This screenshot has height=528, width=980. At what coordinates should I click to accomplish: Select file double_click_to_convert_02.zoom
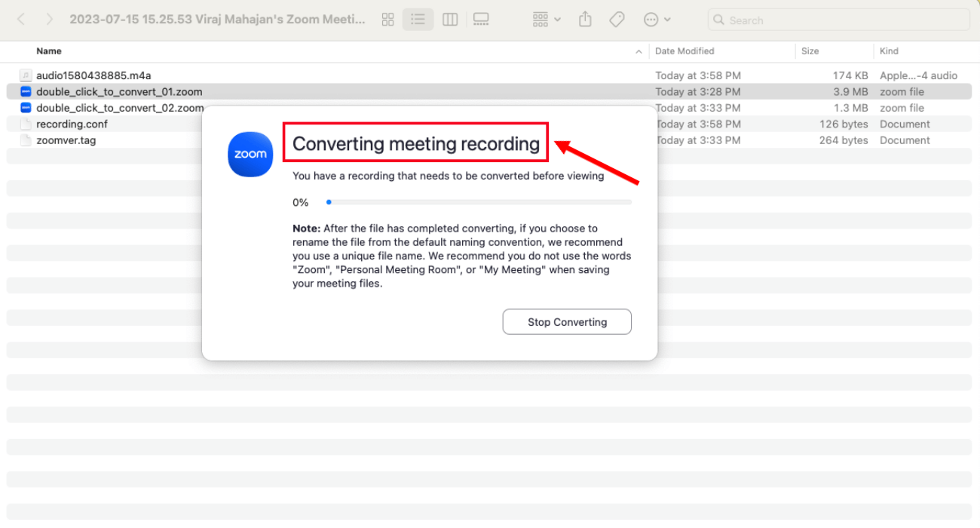pos(120,108)
